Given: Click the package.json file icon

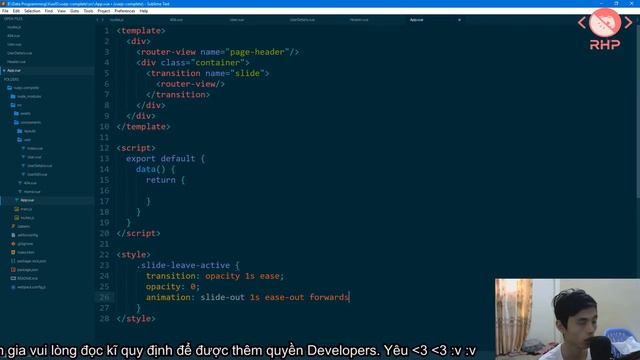Looking at the screenshot, I should click(x=13, y=269).
